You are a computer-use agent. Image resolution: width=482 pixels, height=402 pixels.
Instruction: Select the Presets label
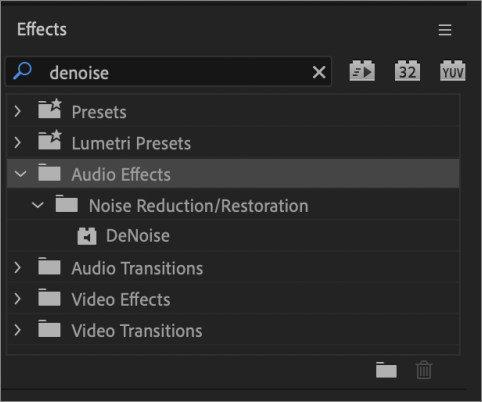[99, 112]
